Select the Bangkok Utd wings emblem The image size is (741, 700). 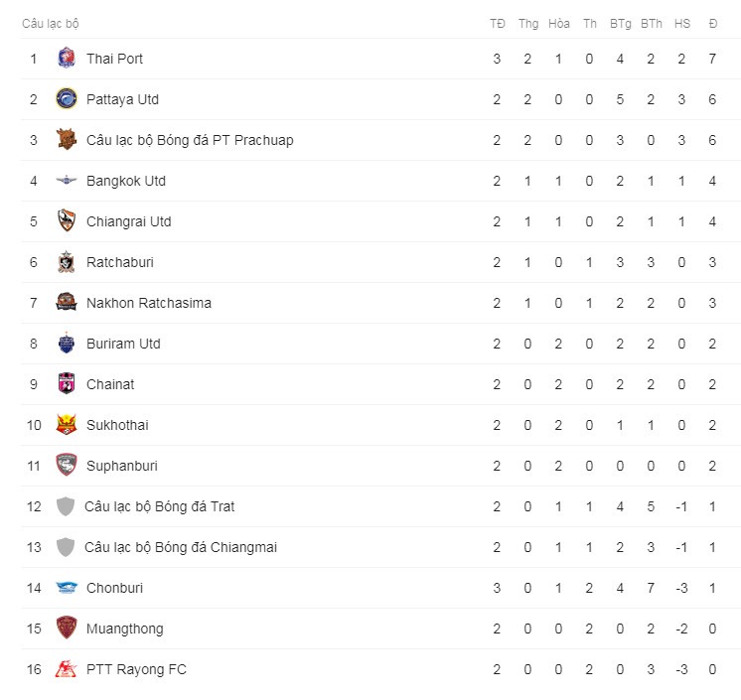coord(67,180)
